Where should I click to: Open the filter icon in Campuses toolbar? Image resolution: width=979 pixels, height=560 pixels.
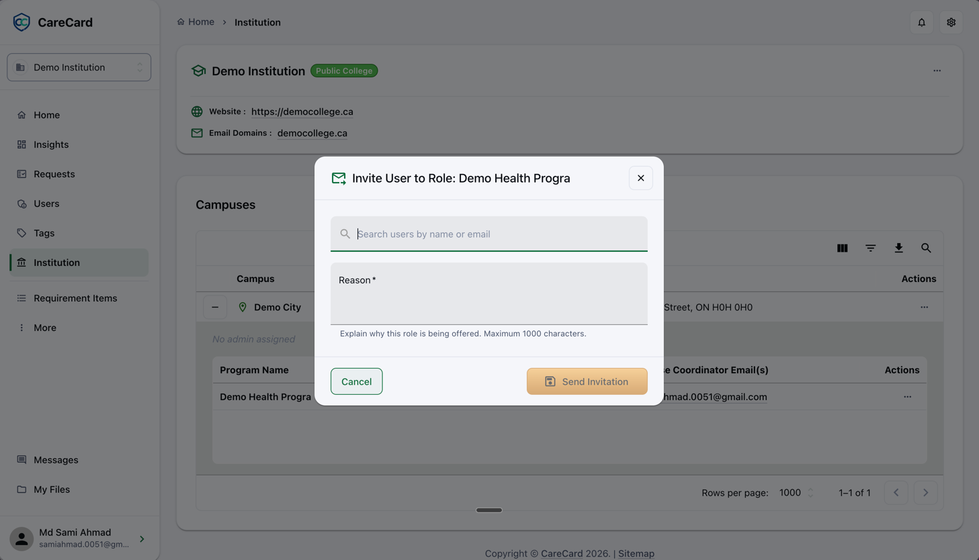tap(870, 248)
